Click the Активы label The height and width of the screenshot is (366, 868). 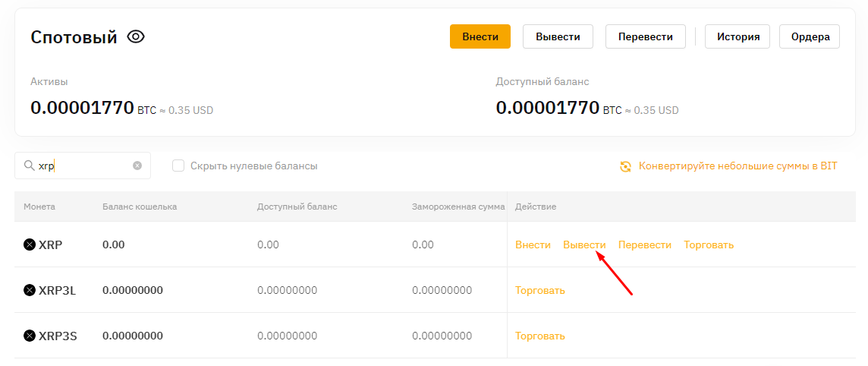point(49,81)
